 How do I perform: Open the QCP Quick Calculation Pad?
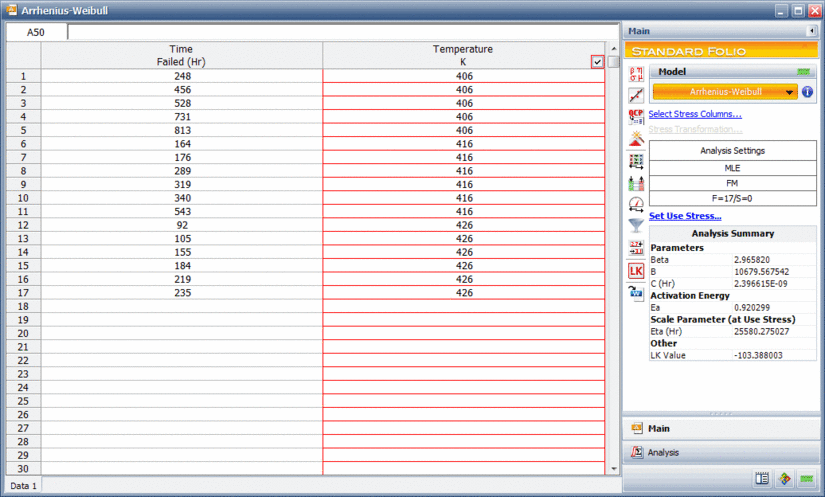click(635, 117)
